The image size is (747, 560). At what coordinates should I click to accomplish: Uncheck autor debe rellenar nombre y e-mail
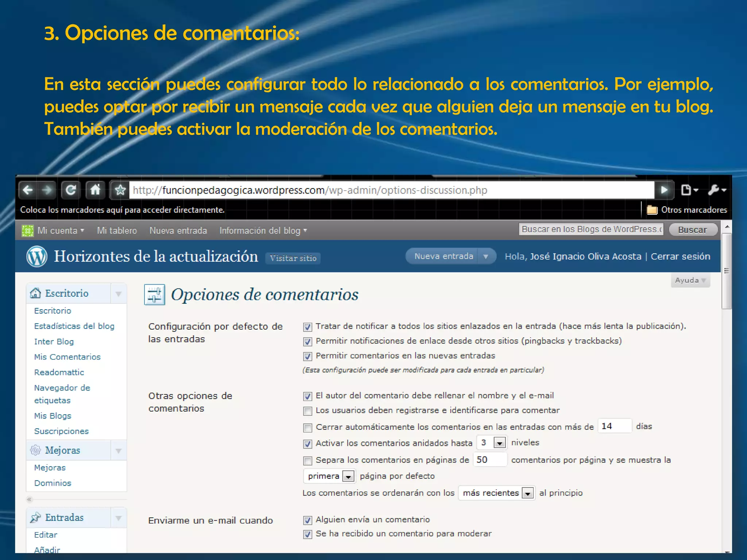[307, 396]
